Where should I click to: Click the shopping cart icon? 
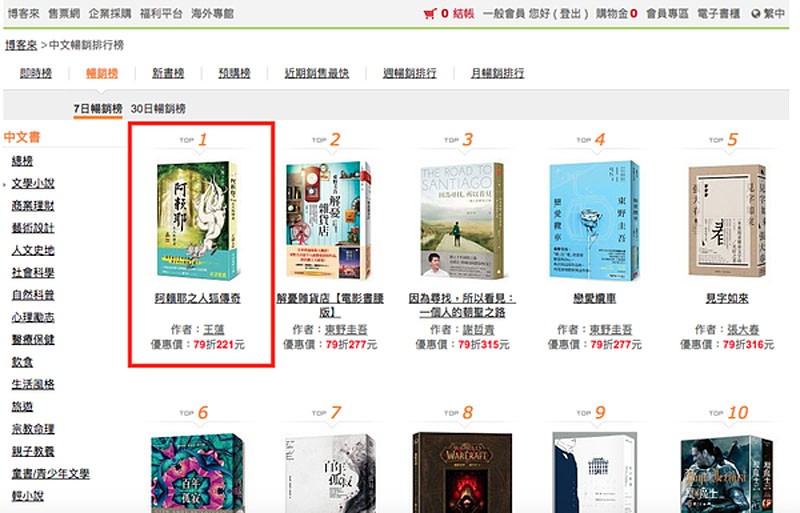click(430, 14)
